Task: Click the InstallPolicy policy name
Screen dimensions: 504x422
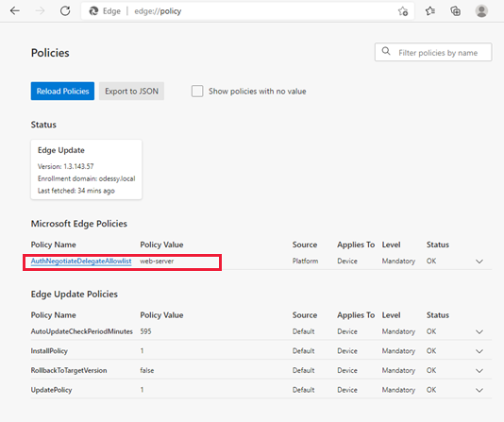Action: pos(49,351)
